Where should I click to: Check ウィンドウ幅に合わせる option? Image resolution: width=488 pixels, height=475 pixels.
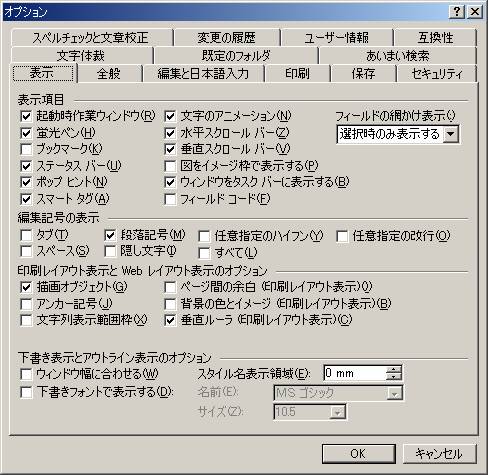click(x=26, y=374)
